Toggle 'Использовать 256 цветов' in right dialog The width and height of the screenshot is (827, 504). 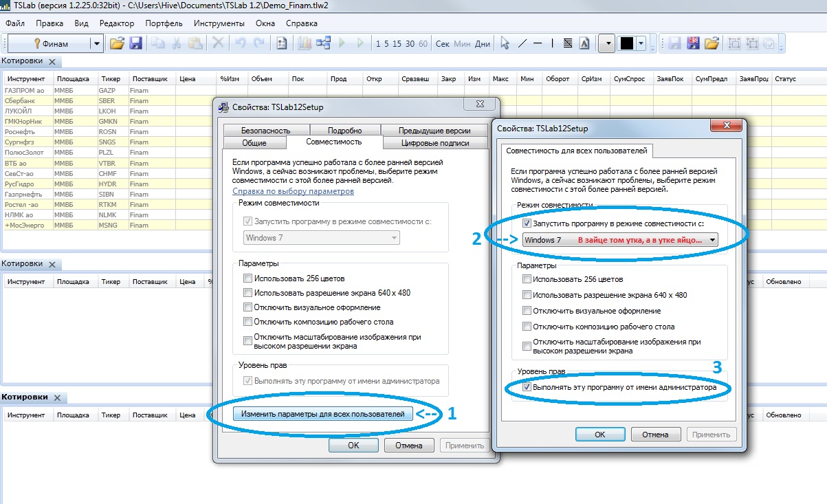[527, 279]
